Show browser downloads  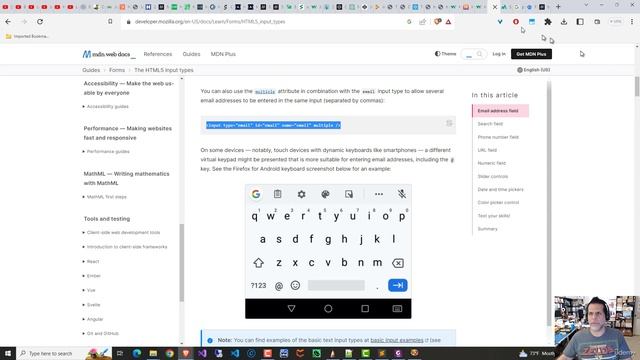coord(564,22)
